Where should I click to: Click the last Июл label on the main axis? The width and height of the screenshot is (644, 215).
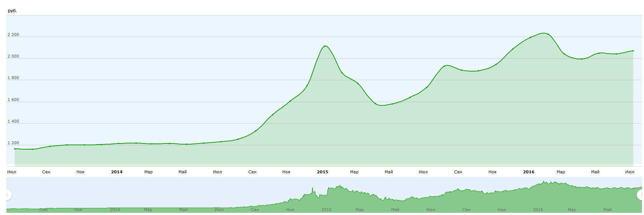[629, 172]
